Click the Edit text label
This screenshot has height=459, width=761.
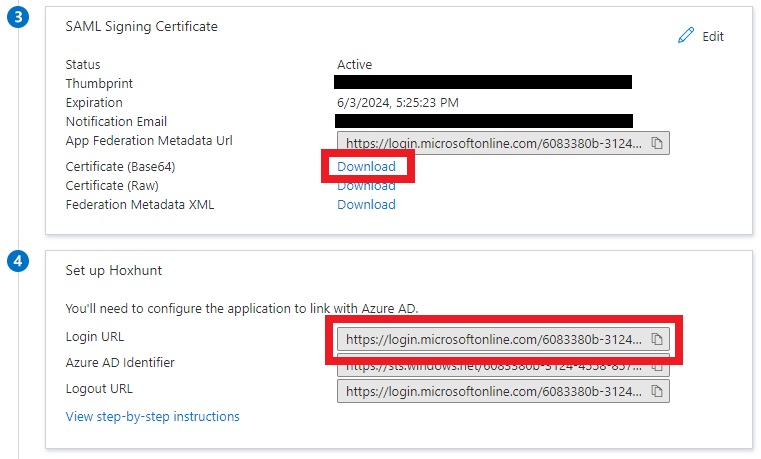[712, 37]
